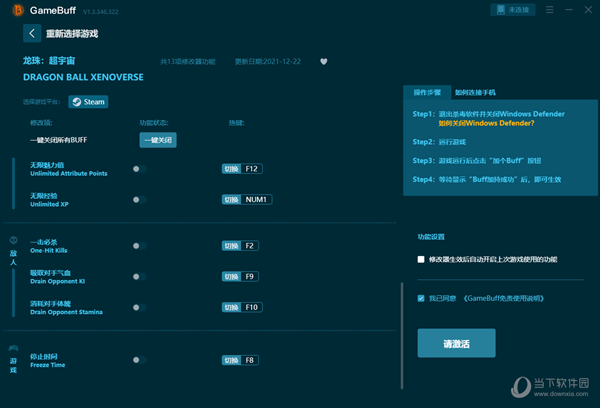Change the F9 hotkey for Drain Opponent Ki
The height and width of the screenshot is (408, 600).
coord(240,276)
